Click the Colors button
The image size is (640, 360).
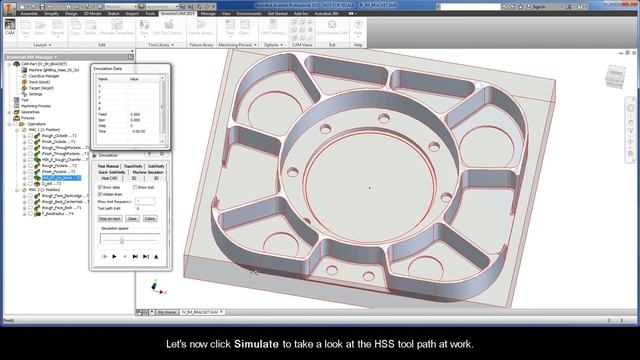coord(150,219)
